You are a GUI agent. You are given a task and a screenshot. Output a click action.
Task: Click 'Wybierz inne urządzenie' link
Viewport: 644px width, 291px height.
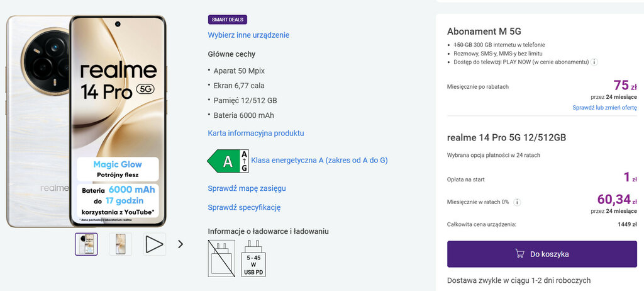[248, 35]
